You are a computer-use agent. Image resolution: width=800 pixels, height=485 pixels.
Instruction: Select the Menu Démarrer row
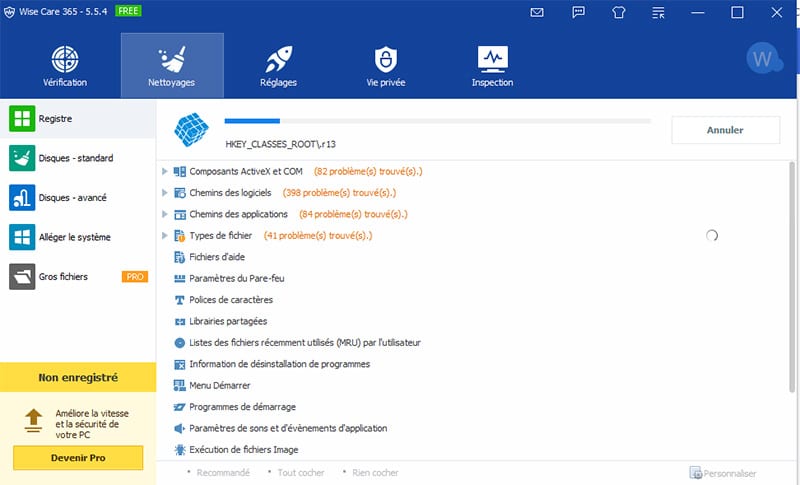pos(473,386)
